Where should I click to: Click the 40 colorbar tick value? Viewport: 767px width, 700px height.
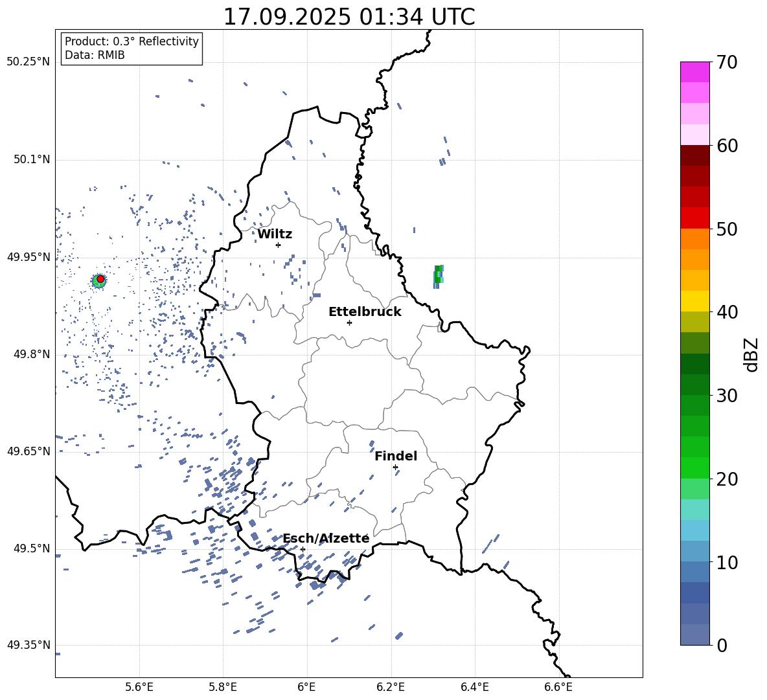tap(727, 312)
